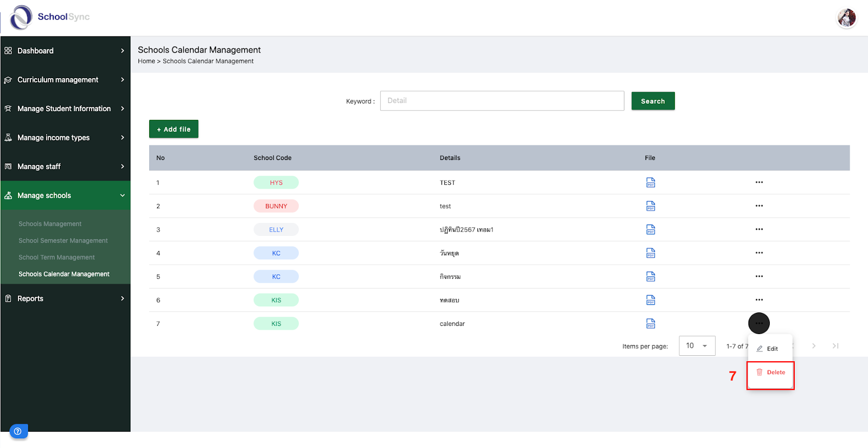Open Schools Management in the sidebar
Viewport: 868px width, 448px height.
coord(50,223)
